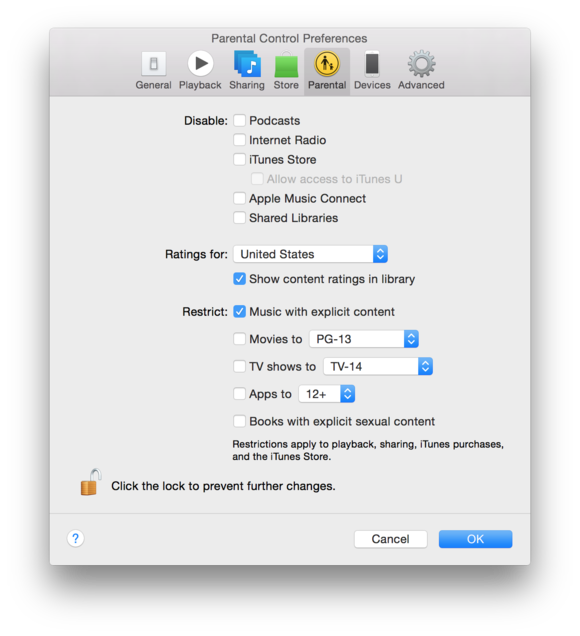Open the Playback preferences pane
The image size is (580, 636).
200,71
